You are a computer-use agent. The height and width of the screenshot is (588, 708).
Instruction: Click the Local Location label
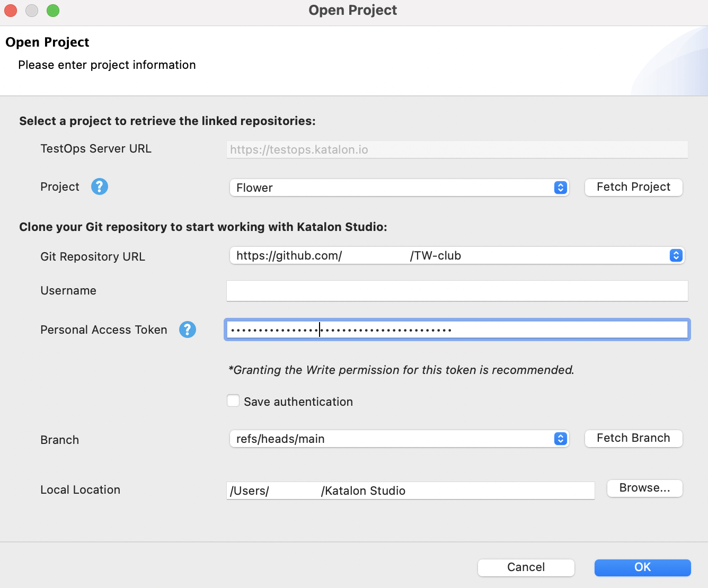(x=81, y=489)
